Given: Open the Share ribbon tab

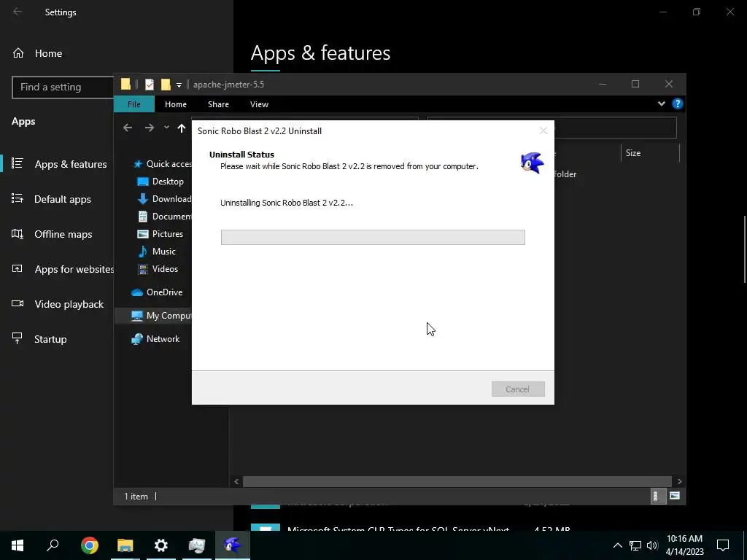Looking at the screenshot, I should click(x=218, y=104).
